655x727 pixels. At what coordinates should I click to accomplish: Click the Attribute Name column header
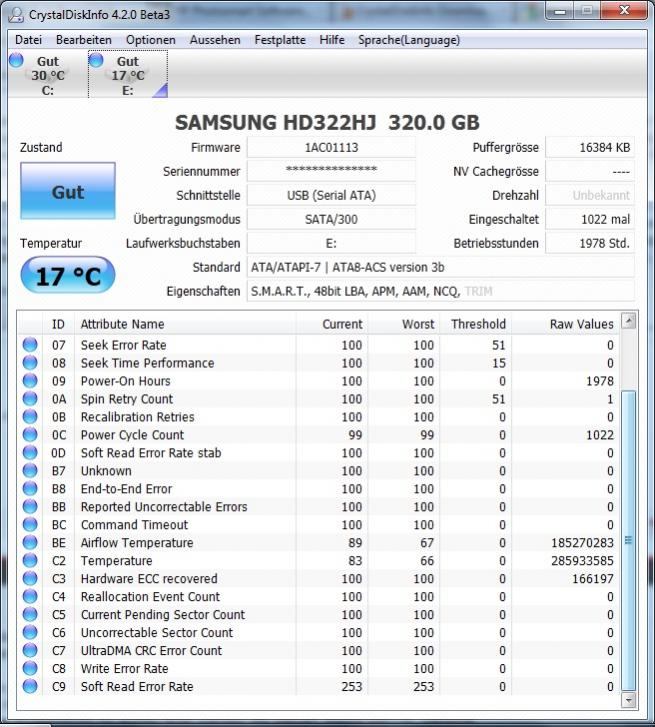tap(185, 324)
